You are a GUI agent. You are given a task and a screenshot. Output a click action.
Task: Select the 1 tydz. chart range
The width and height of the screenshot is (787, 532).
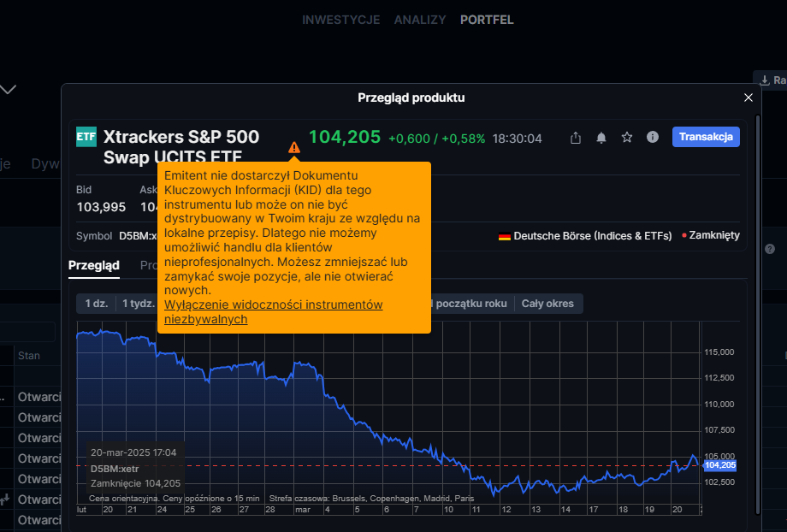coord(137,304)
